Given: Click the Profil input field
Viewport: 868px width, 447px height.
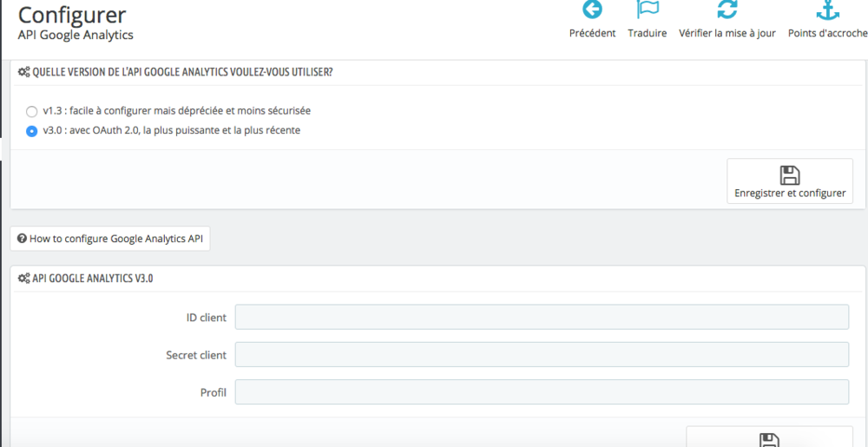Looking at the screenshot, I should pyautogui.click(x=542, y=391).
